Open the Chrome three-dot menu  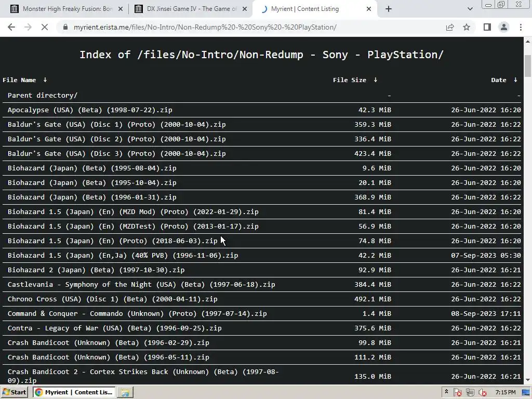click(521, 27)
